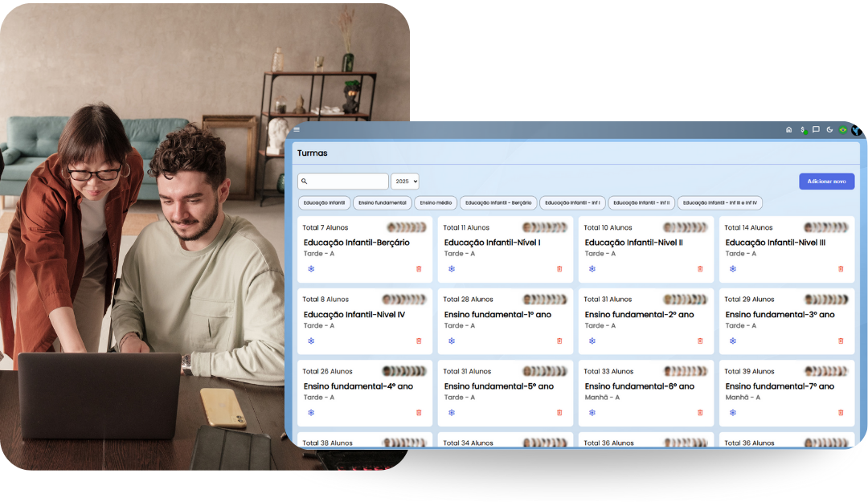
Task: Click the trash icon on Educação Infantil-Nível I card
Action: point(559,269)
